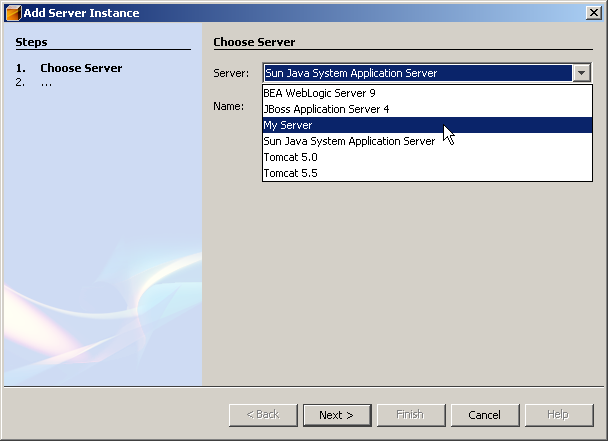Cancel the server wizard
This screenshot has height=441, width=608.
[x=484, y=415]
